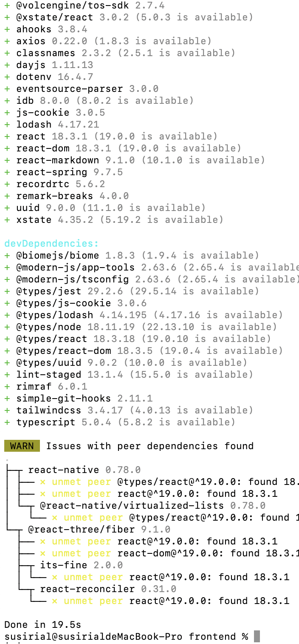This screenshot has height=644, width=299.
Task: Select js-cookie 3.0.5 line
Action: (x=55, y=113)
